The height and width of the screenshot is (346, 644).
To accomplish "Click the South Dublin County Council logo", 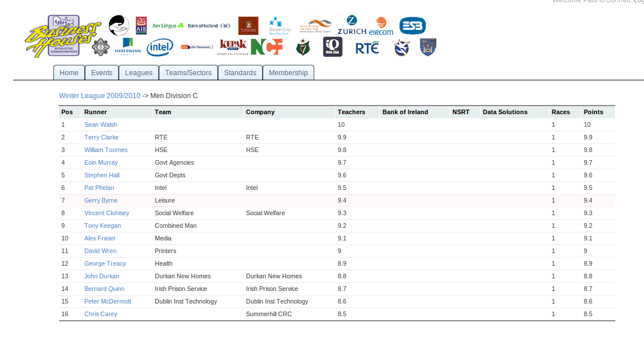I will point(315,25).
